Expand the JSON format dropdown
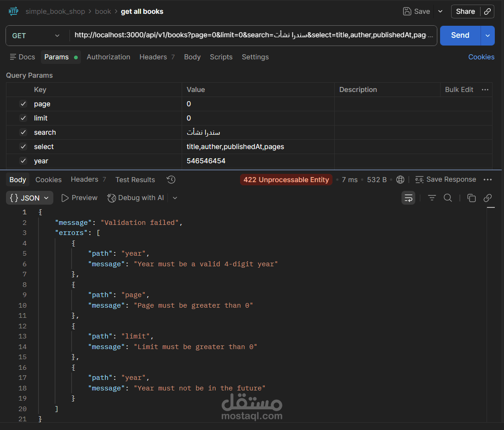This screenshot has width=504, height=430. click(30, 198)
